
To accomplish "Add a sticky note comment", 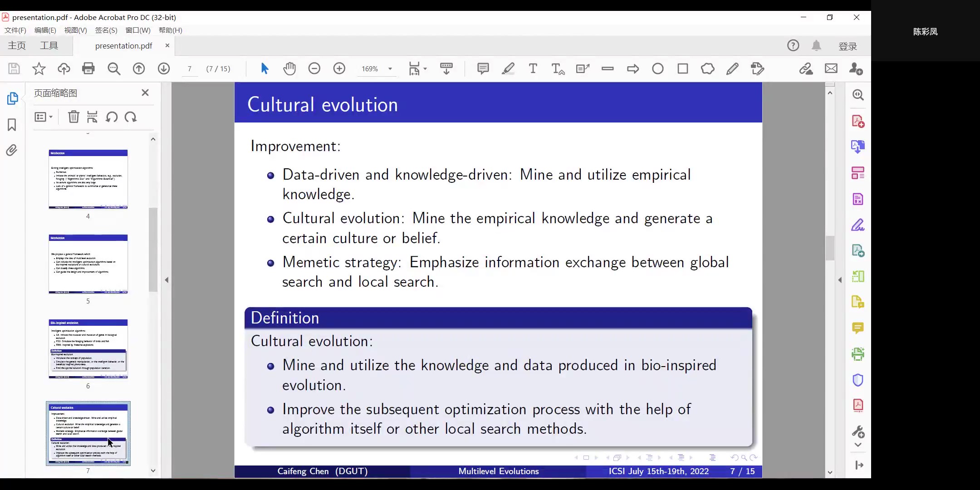I will tap(483, 69).
